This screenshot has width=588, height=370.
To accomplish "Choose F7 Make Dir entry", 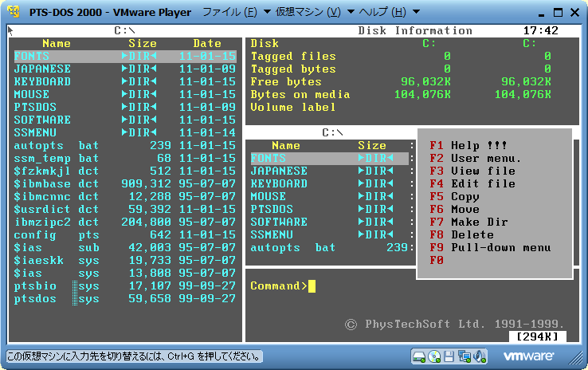I will 468,222.
